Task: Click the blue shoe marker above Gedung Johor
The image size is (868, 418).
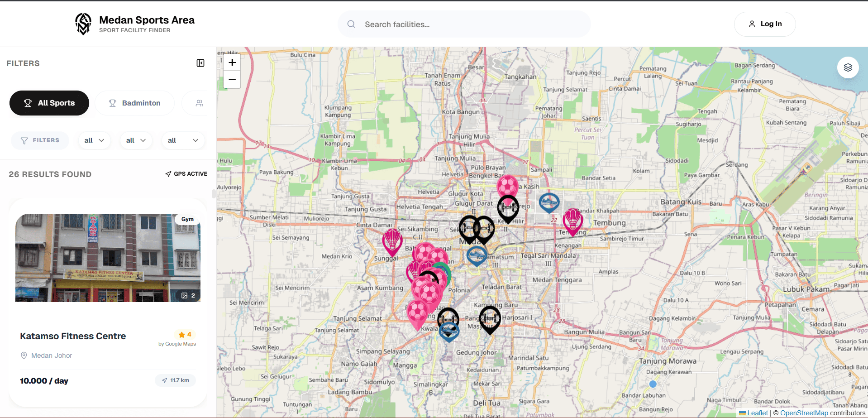Action: (x=449, y=332)
